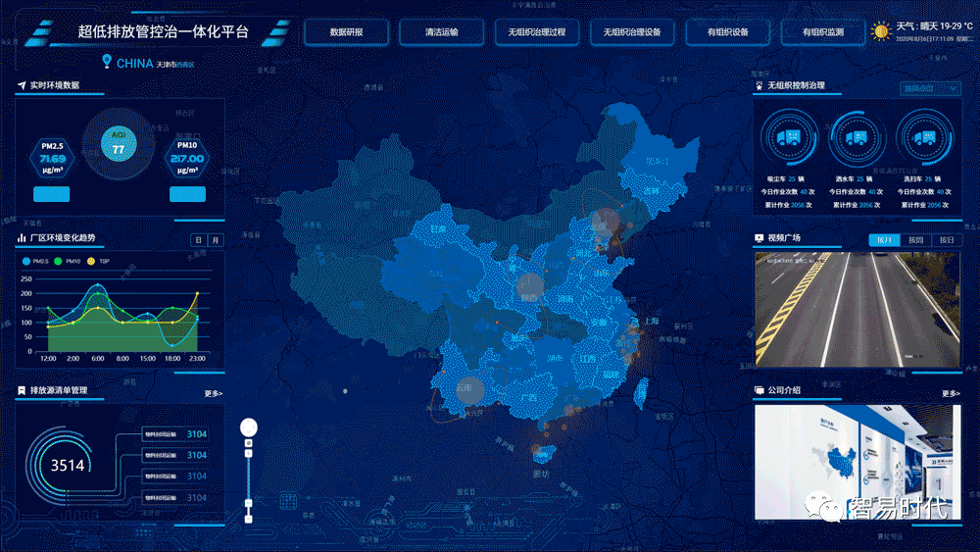Image resolution: width=980 pixels, height=552 pixels.
Task: Click 广西 province on the map
Action: pos(529,398)
